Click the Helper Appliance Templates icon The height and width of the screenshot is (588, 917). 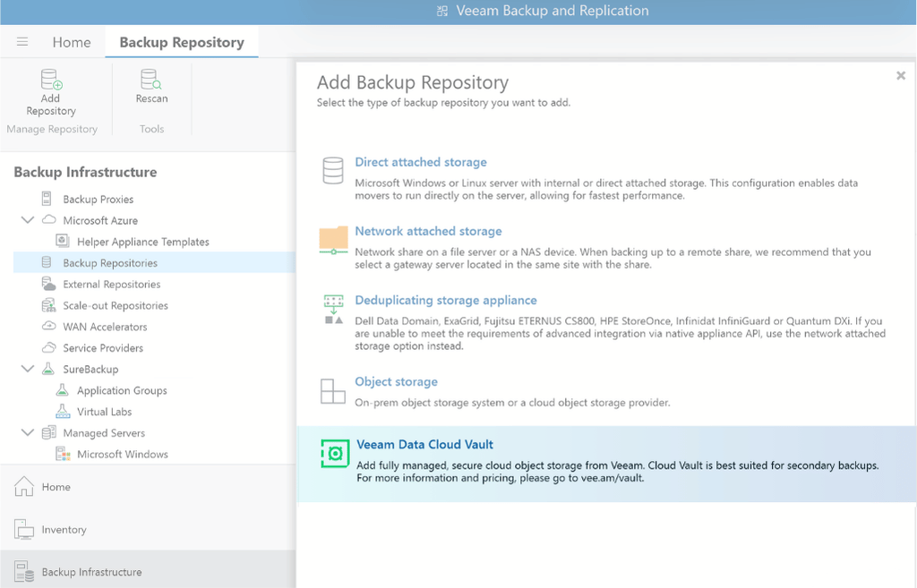pos(63,241)
